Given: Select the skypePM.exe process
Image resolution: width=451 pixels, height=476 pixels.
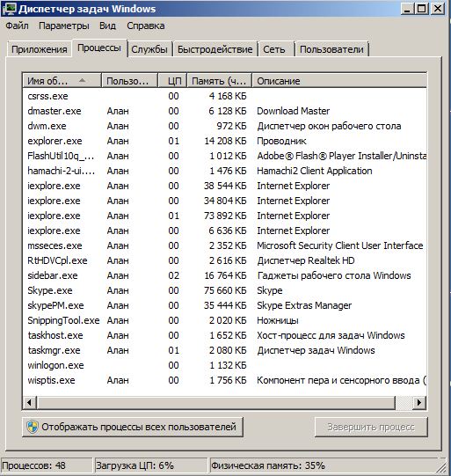Looking at the screenshot, I should click(224, 305).
